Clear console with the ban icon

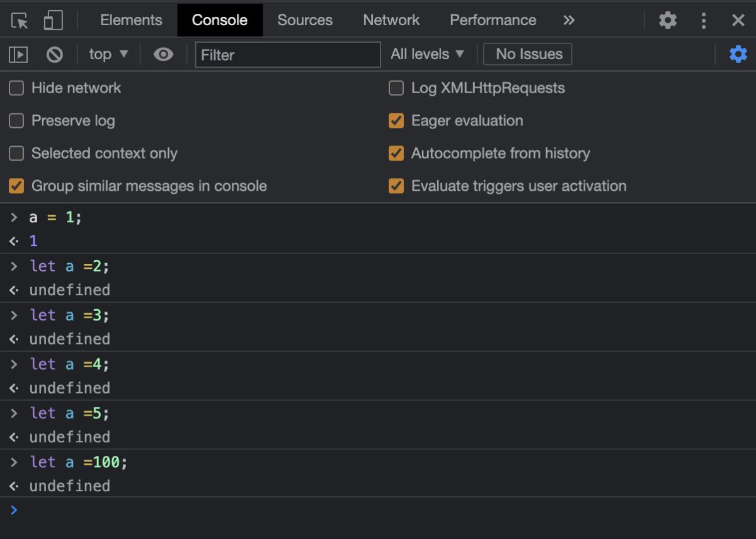pyautogui.click(x=55, y=55)
